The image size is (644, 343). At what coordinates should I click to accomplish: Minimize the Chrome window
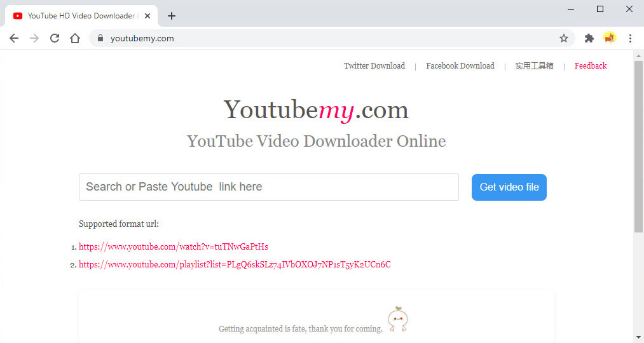[571, 9]
